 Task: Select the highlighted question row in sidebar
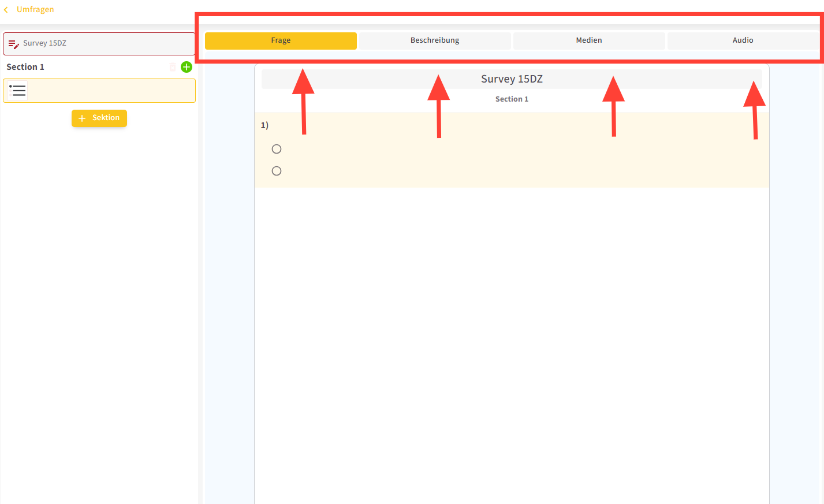110,91
